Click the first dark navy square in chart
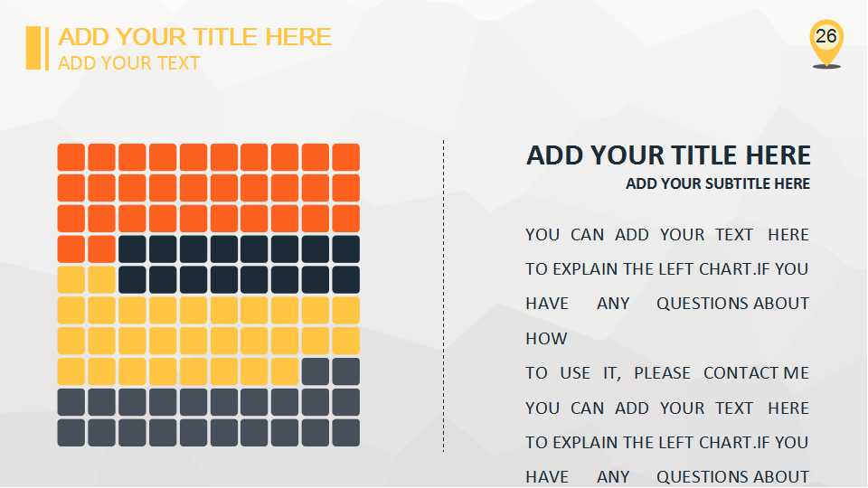Screen dimensions: 868x488 coord(132,249)
